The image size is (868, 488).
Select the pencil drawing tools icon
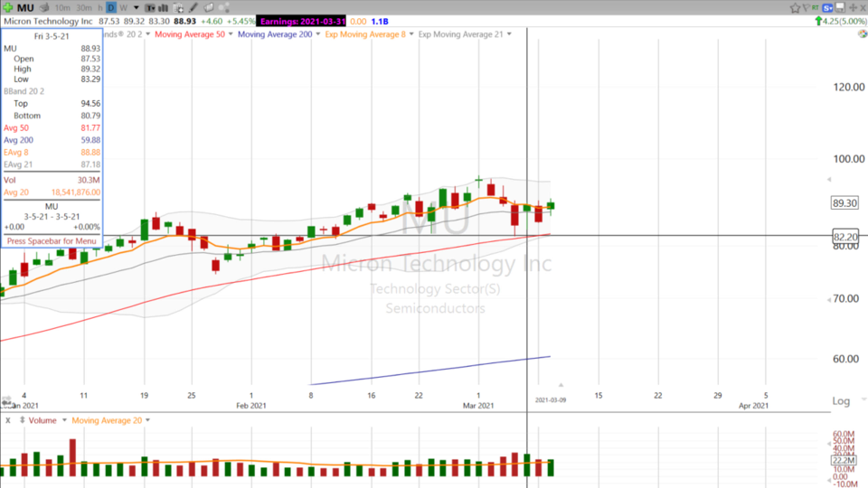(x=193, y=8)
